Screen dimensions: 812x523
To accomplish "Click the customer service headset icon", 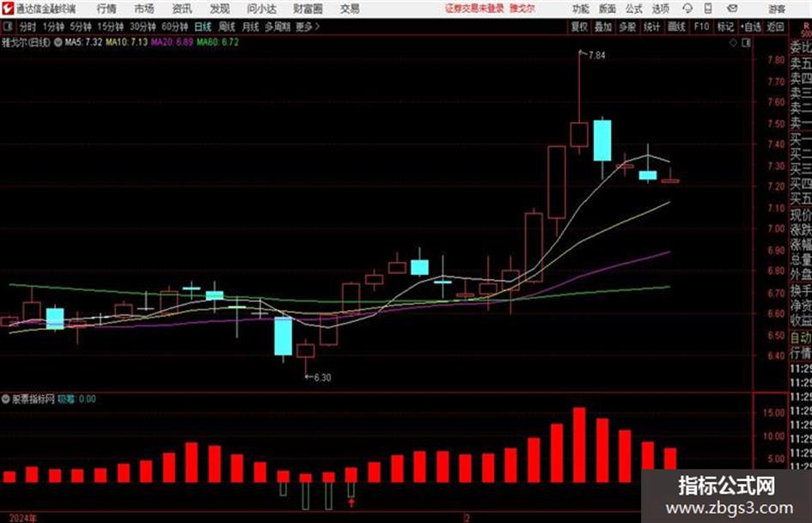I will 687,9.
